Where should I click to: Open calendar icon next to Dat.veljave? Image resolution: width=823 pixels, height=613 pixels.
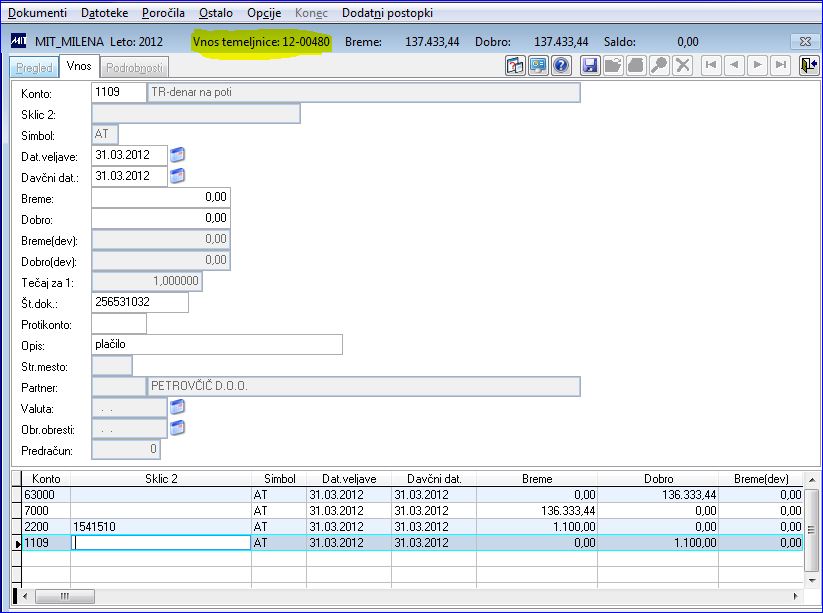tap(177, 155)
